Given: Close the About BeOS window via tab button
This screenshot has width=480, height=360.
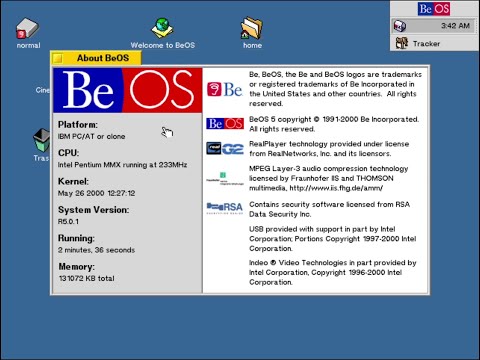Looking at the screenshot, I should tap(58, 58).
